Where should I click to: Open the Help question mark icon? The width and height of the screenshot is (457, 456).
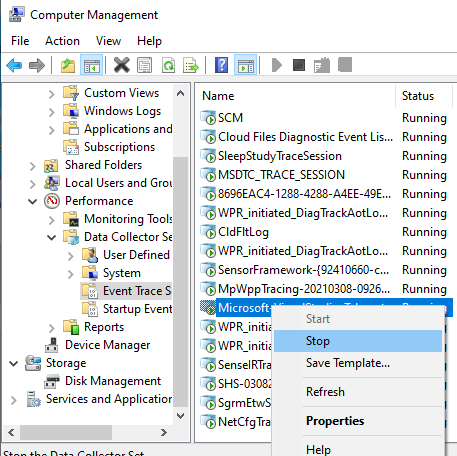(222, 65)
